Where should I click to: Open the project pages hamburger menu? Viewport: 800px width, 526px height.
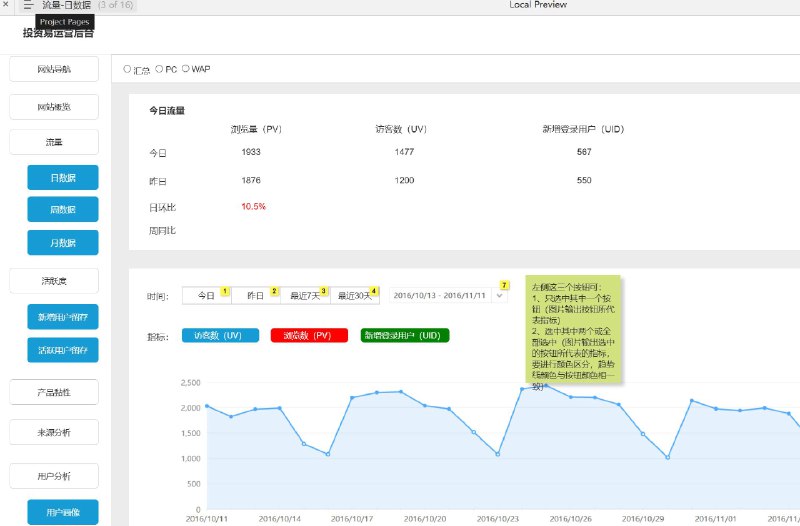coord(28,5)
